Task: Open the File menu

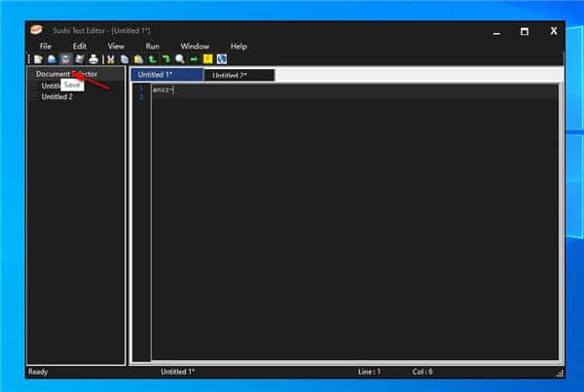Action: click(46, 47)
